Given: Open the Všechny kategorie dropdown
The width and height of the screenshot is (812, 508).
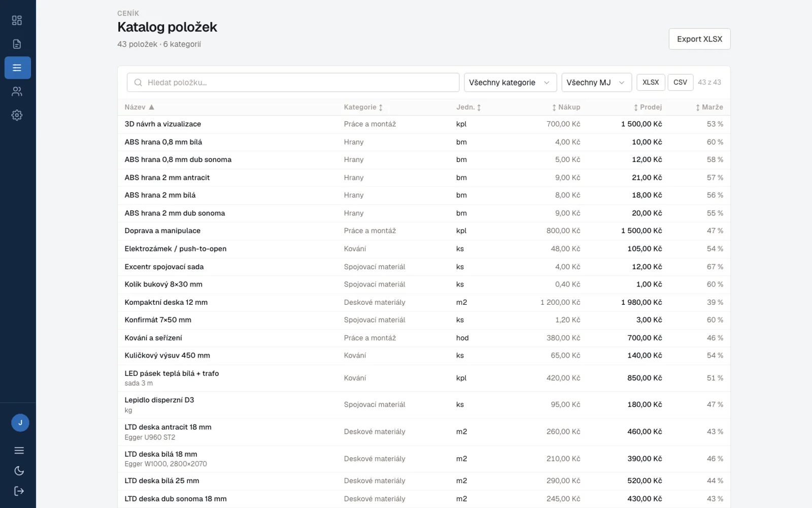Looking at the screenshot, I should click(510, 82).
